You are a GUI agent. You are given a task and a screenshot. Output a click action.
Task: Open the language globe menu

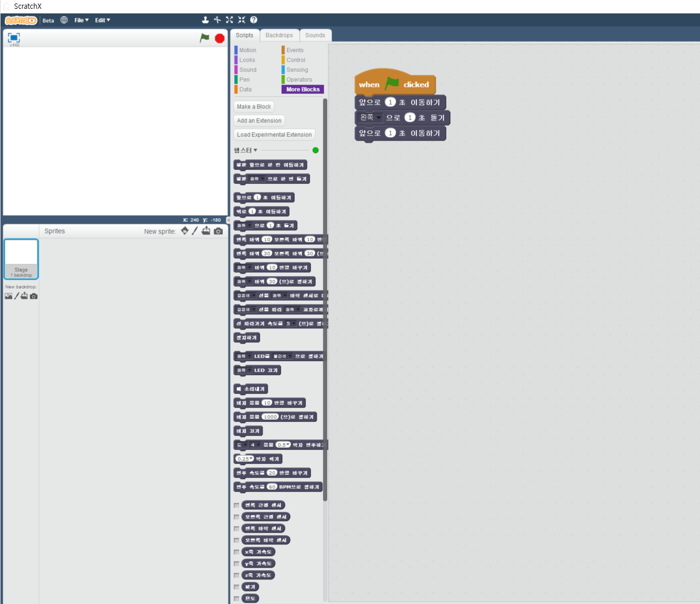(64, 20)
